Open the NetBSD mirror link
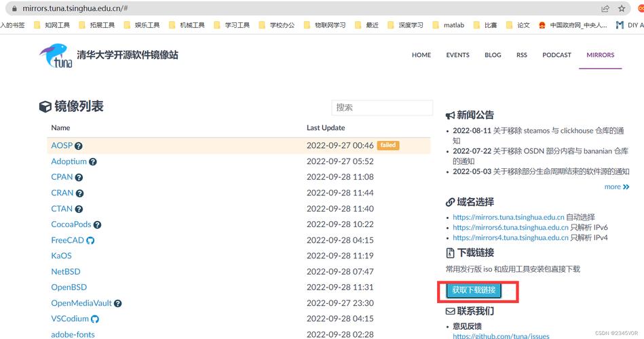This screenshot has height=339, width=644. click(x=66, y=272)
